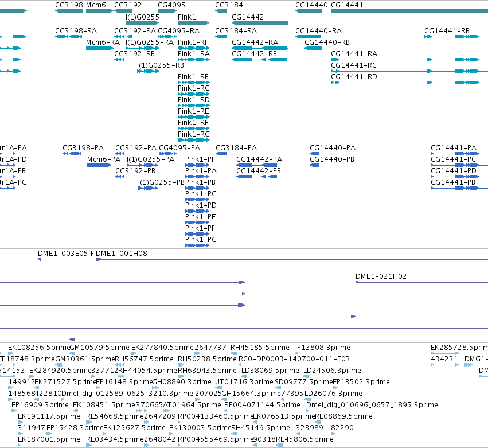Click EST IP13808.3prime label

click(x=323, y=348)
